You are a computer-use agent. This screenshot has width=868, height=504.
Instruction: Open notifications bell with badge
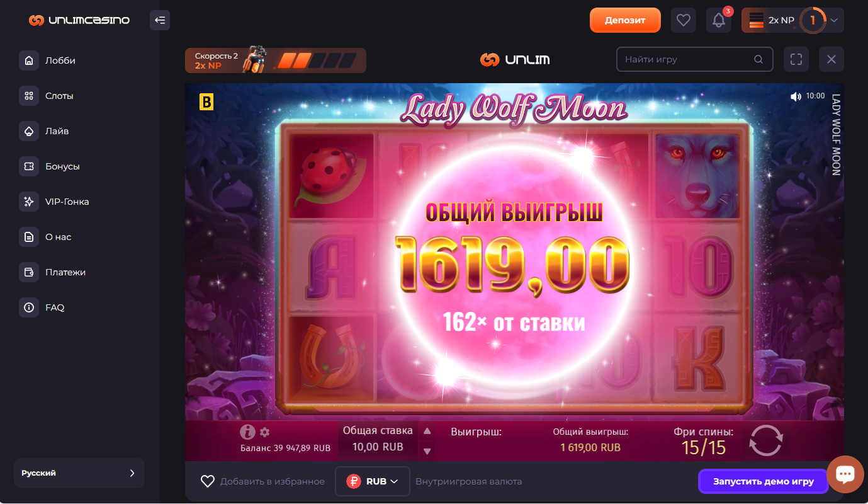click(719, 20)
